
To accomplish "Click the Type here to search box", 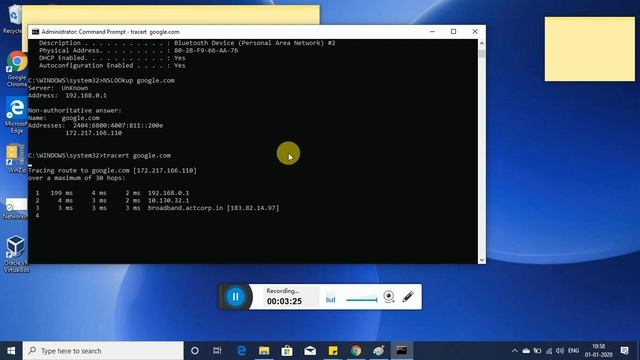I will pyautogui.click(x=103, y=351).
